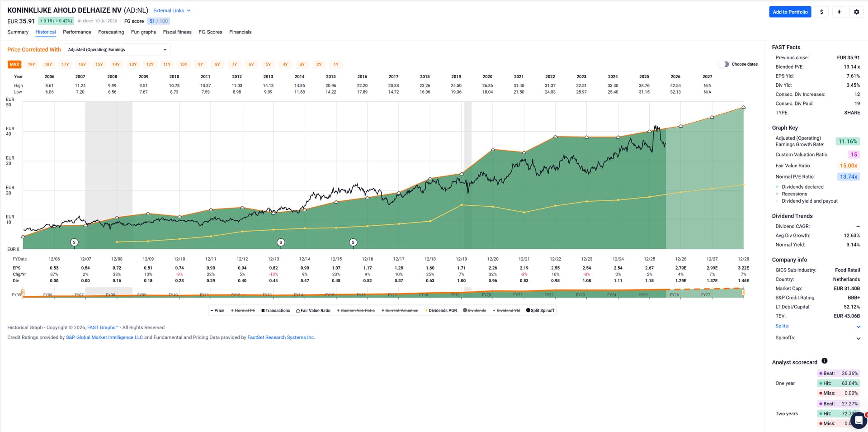Open the FactSet Research Systems Inc. link

[x=281, y=337]
